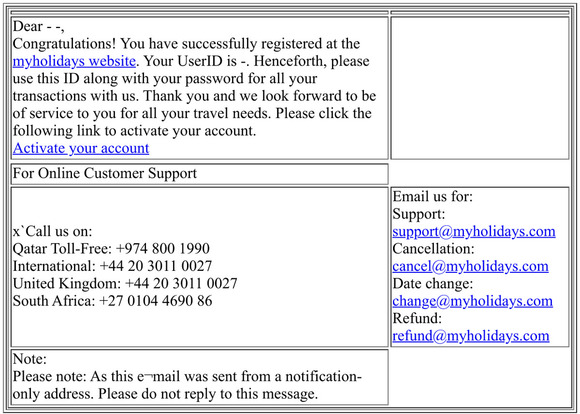Email support@myholidays.com
The width and height of the screenshot is (580, 414).
(474, 231)
